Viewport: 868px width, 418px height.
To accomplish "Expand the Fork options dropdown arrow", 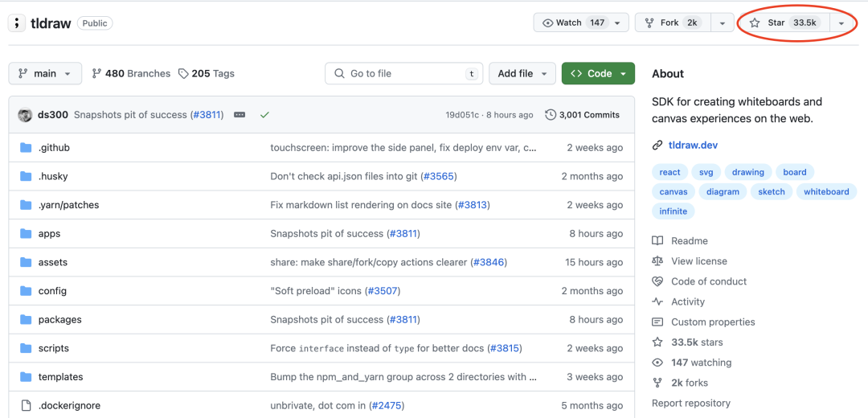I will [x=723, y=23].
